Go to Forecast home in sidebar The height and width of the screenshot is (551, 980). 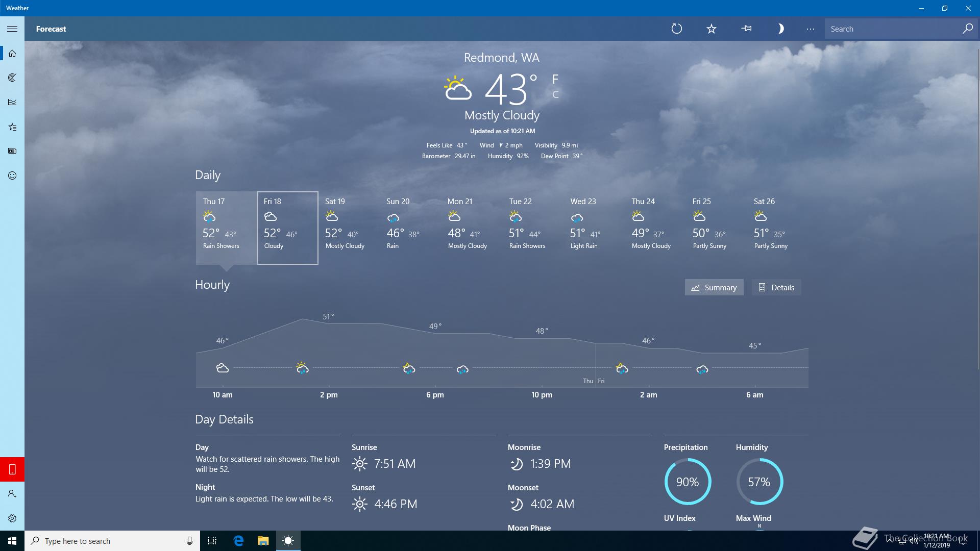click(x=12, y=53)
